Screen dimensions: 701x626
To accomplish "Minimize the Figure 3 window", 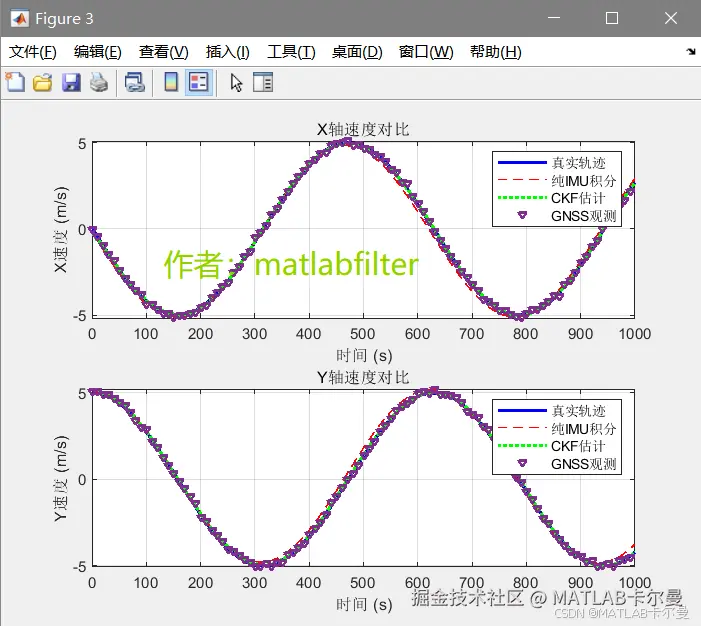I will point(554,18).
